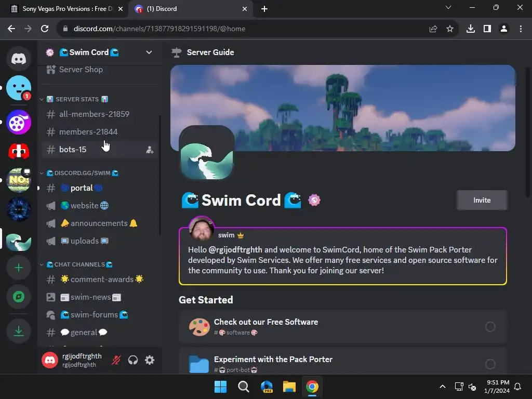
Task: Click share this page icon in address bar
Action: pyautogui.click(x=433, y=29)
